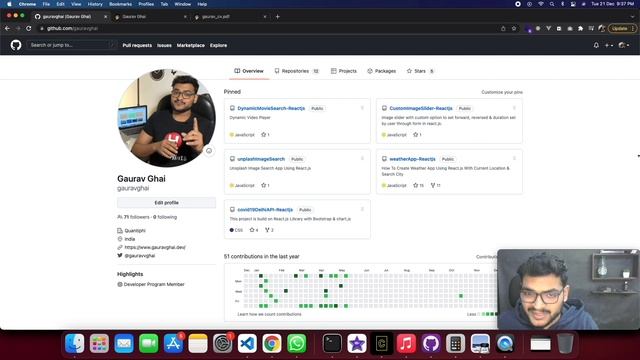Click Learn how we count contributions
The image size is (640, 360).
pyautogui.click(x=269, y=314)
